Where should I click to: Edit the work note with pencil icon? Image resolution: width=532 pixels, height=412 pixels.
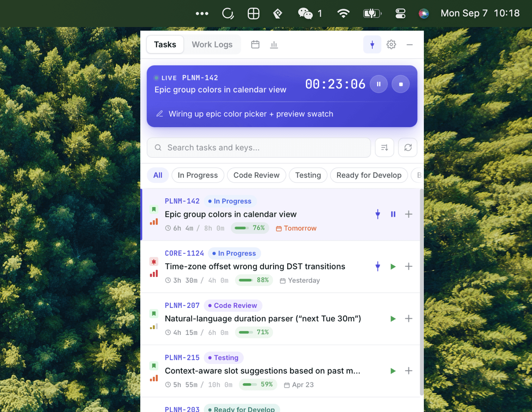point(160,114)
